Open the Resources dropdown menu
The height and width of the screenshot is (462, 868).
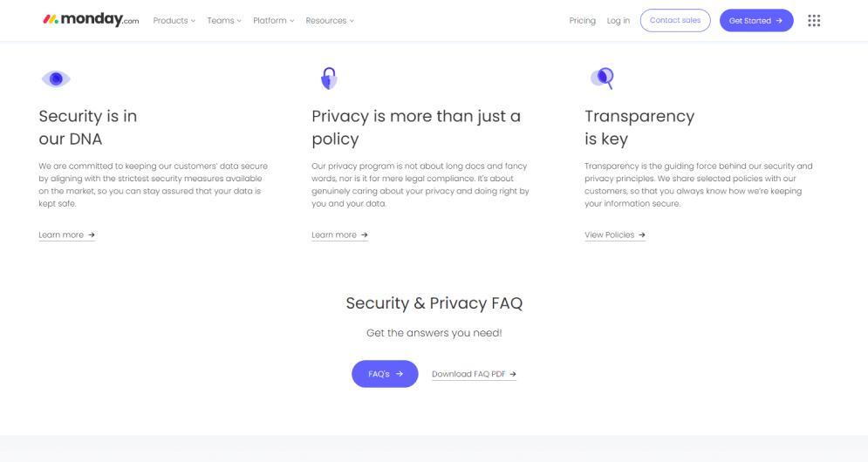[x=330, y=21]
